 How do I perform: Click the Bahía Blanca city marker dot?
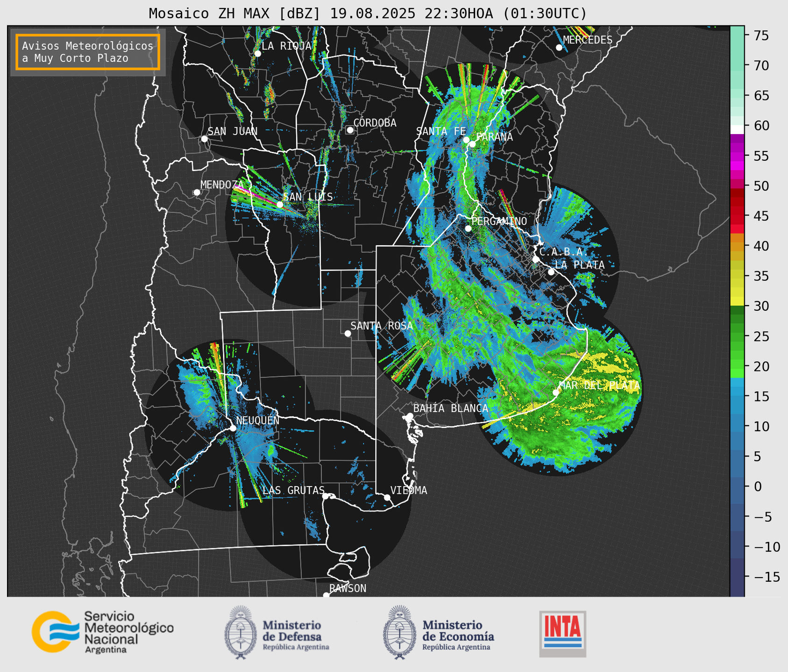point(410,416)
